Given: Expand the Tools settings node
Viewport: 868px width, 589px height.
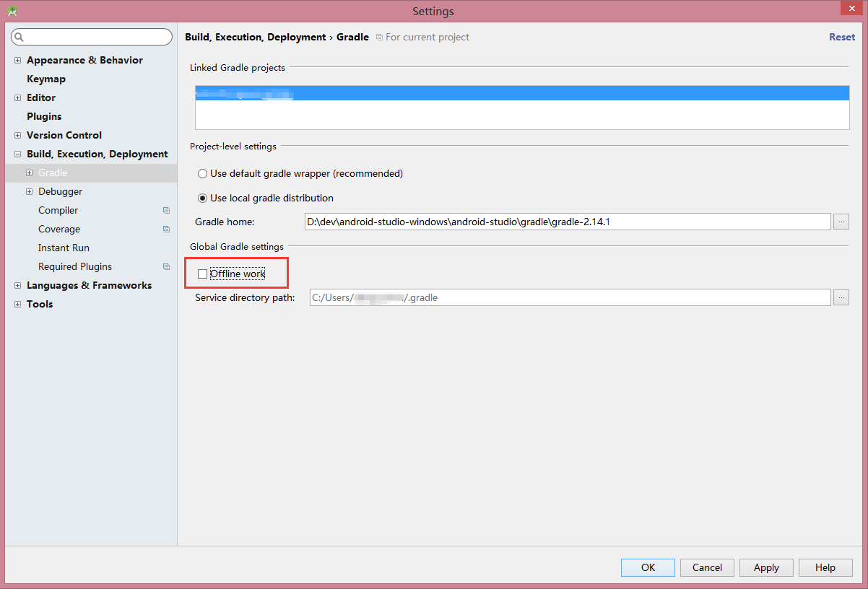Looking at the screenshot, I should [17, 305].
